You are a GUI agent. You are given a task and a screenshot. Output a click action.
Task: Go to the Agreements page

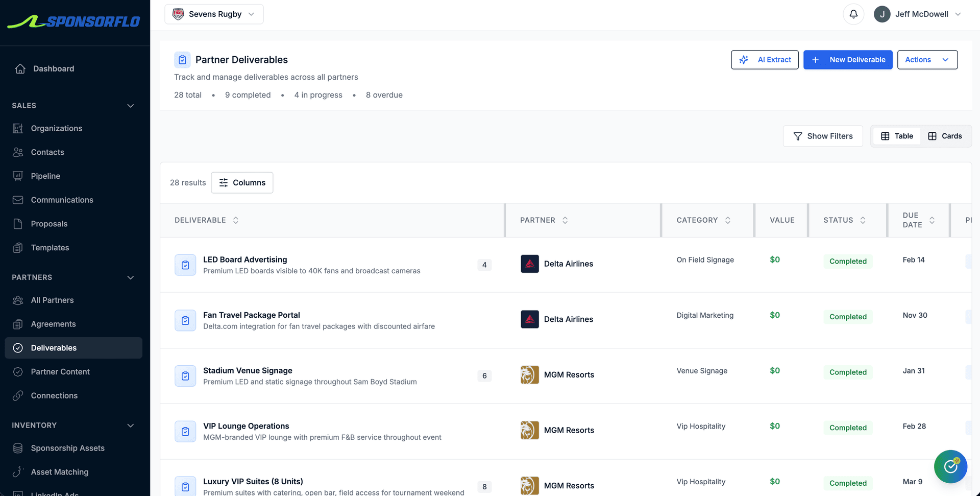(x=54, y=324)
